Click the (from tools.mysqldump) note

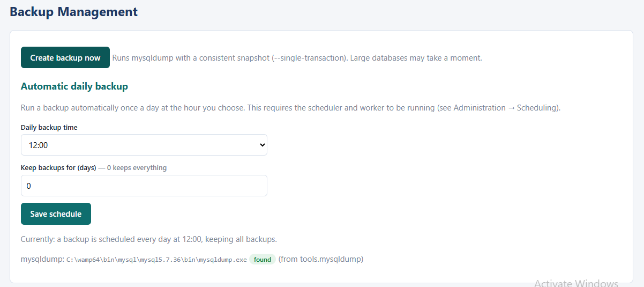pyautogui.click(x=321, y=260)
